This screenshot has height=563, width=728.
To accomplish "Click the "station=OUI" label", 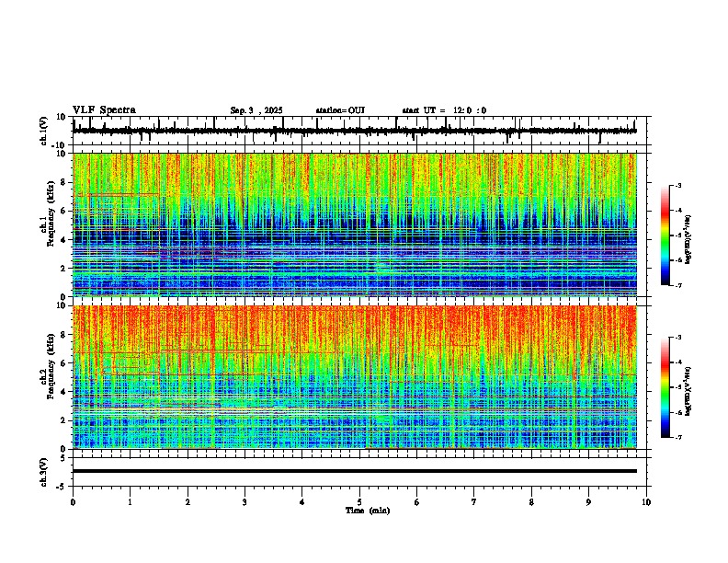I will 340,110.
